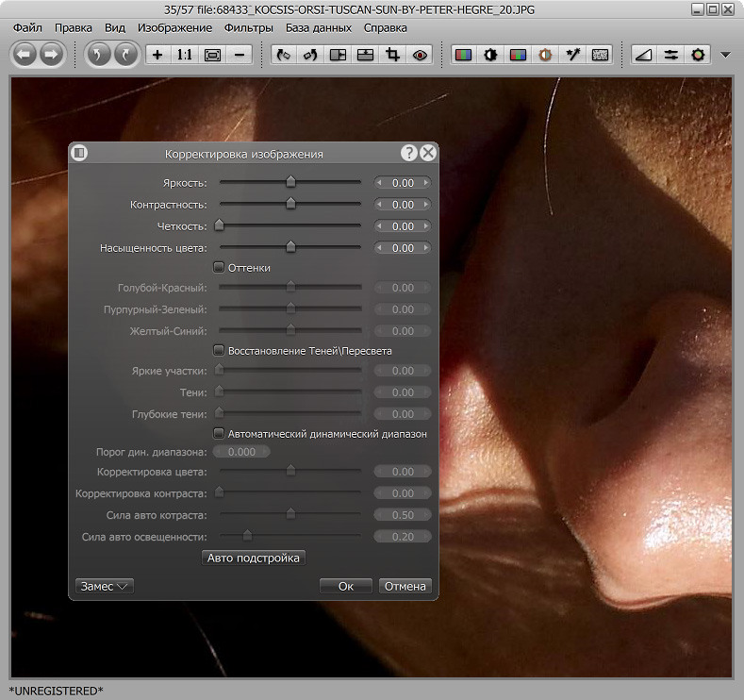Check Автоматический динамический диапазон option
Viewport: 744px width, 700px height.
219,434
